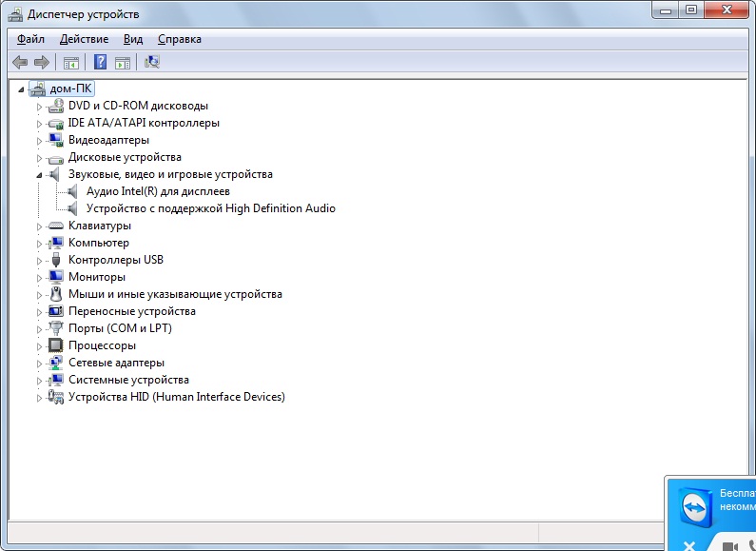Toggle the console tree pane toolbar icon

pos(71,62)
